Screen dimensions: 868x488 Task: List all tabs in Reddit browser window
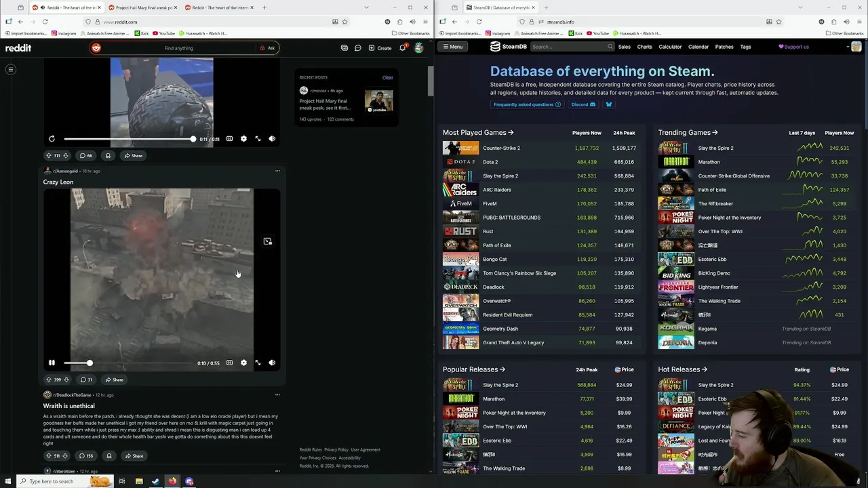(x=367, y=7)
